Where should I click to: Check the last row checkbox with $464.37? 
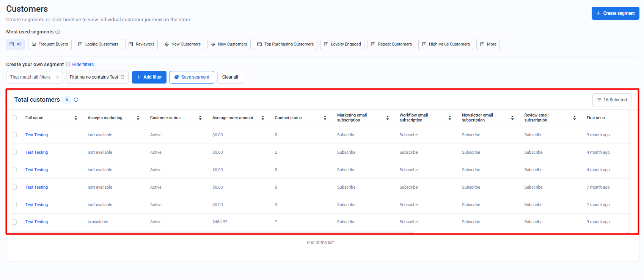tap(14, 222)
